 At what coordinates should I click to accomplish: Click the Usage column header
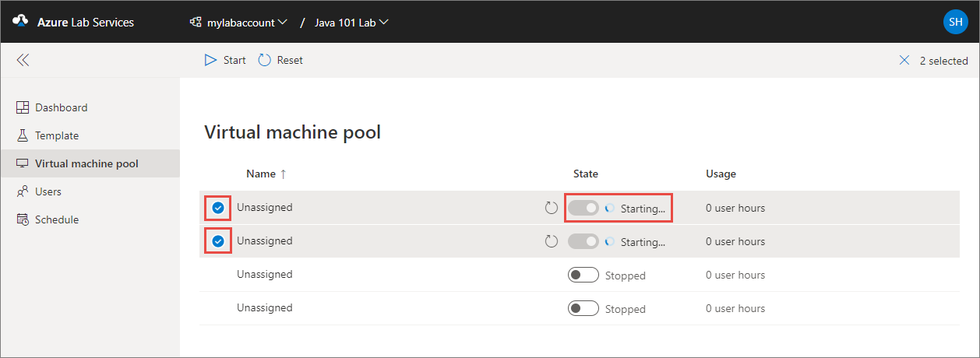[x=721, y=174]
